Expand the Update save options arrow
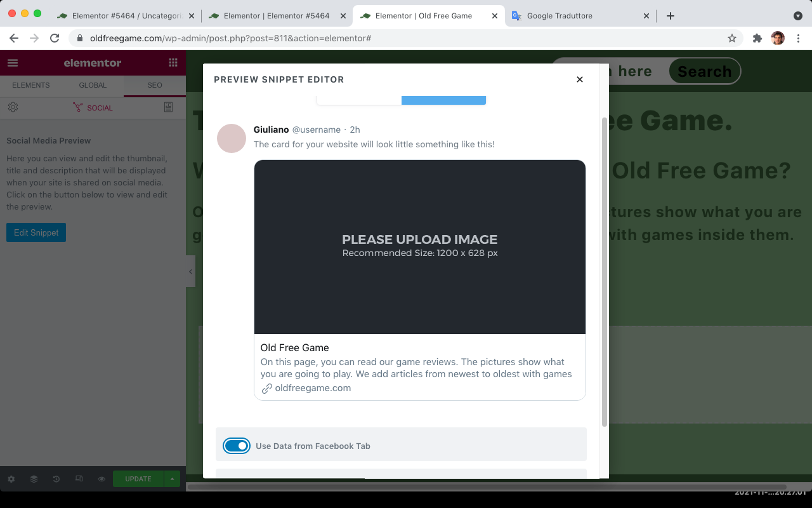812x508 pixels. point(172,479)
